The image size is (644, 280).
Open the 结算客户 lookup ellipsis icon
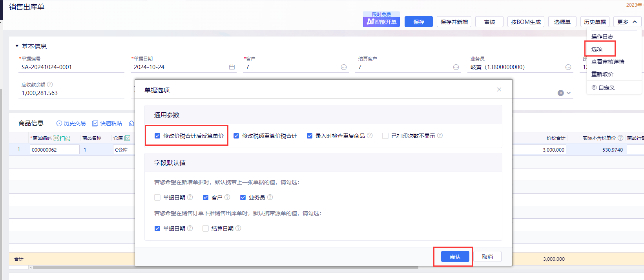pos(456,67)
